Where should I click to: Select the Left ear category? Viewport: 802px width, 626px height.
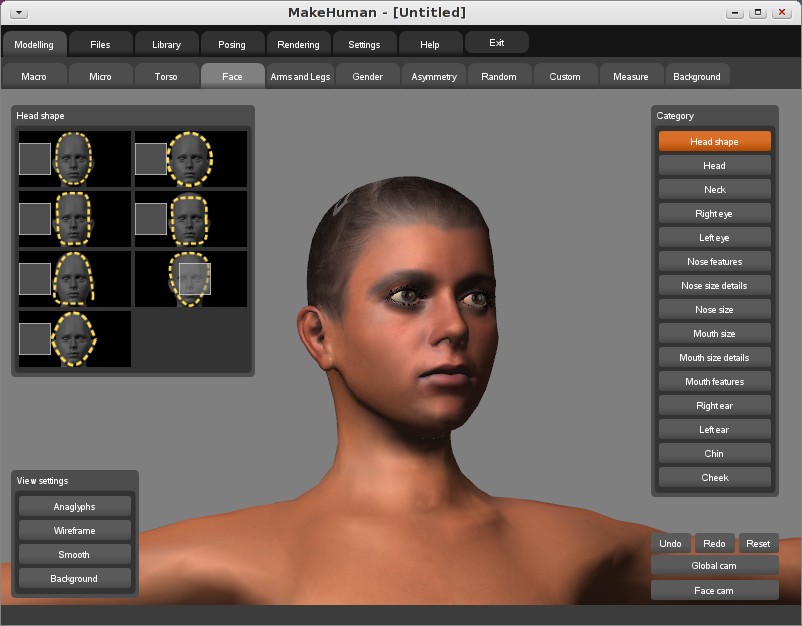point(715,430)
